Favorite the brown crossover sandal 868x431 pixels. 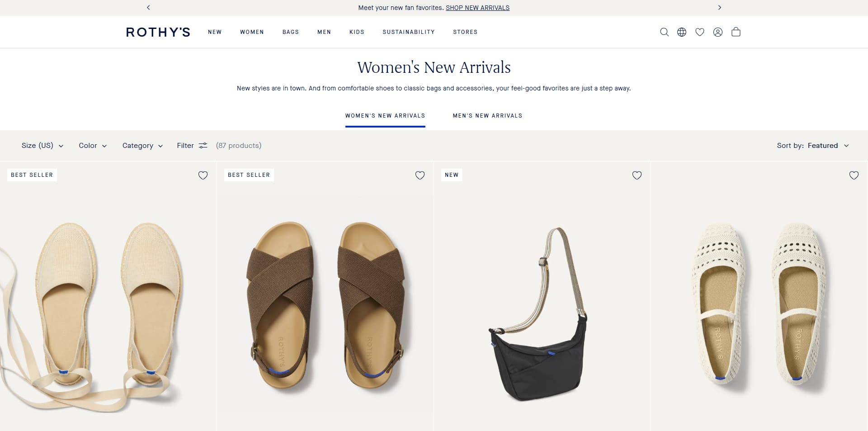click(420, 175)
